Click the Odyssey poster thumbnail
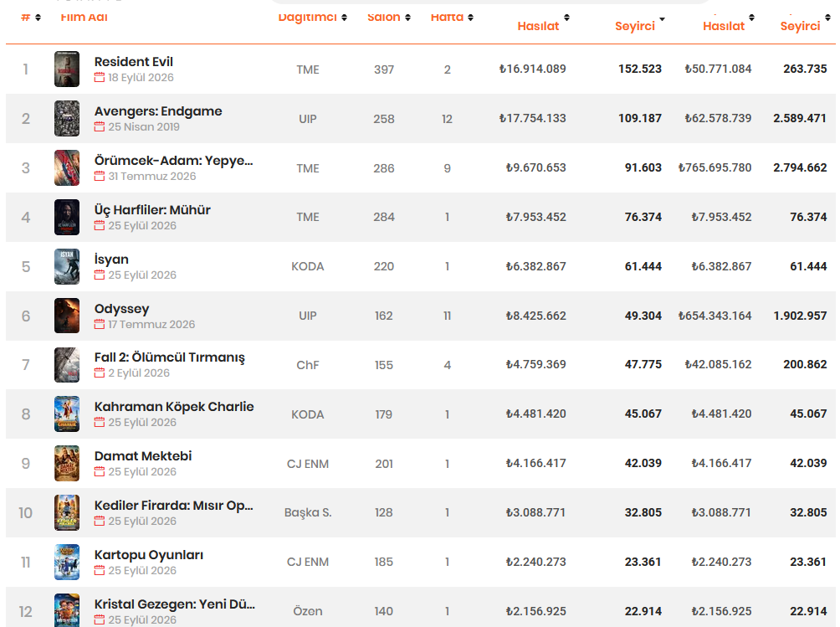The width and height of the screenshot is (840, 627). pos(67,316)
